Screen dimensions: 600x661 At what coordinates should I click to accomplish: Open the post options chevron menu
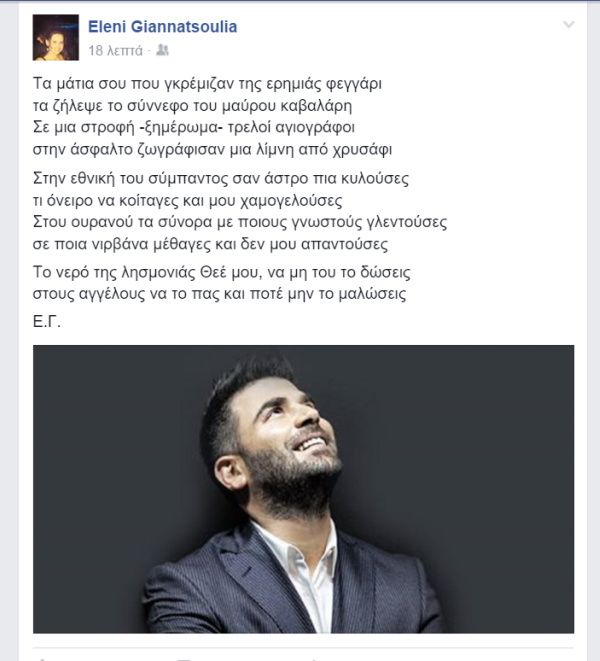click(x=569, y=24)
